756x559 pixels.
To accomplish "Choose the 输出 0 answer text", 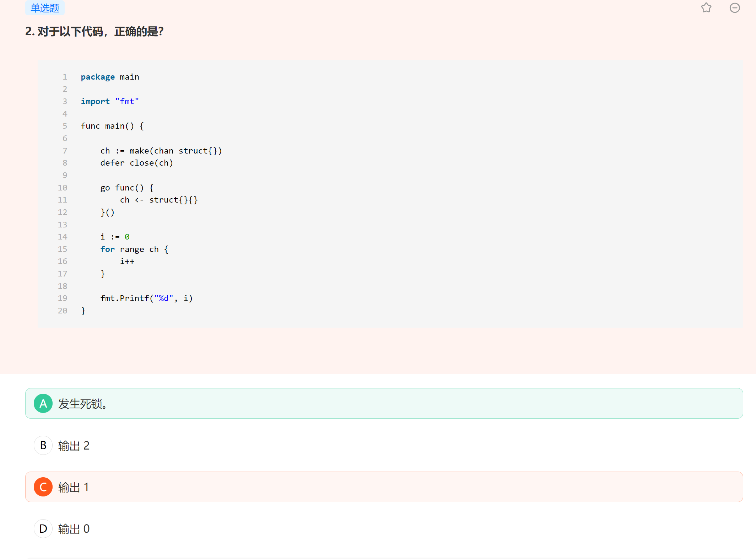I will click(74, 529).
